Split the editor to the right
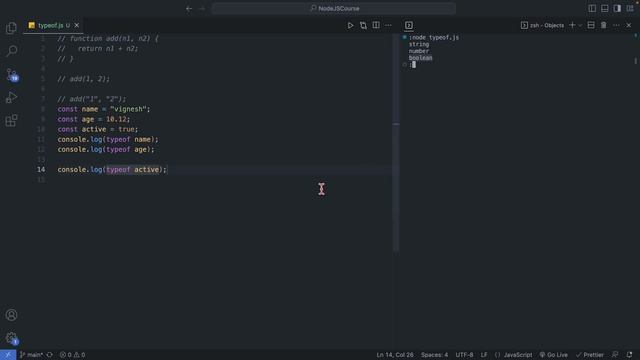The image size is (640, 360). tap(376, 25)
